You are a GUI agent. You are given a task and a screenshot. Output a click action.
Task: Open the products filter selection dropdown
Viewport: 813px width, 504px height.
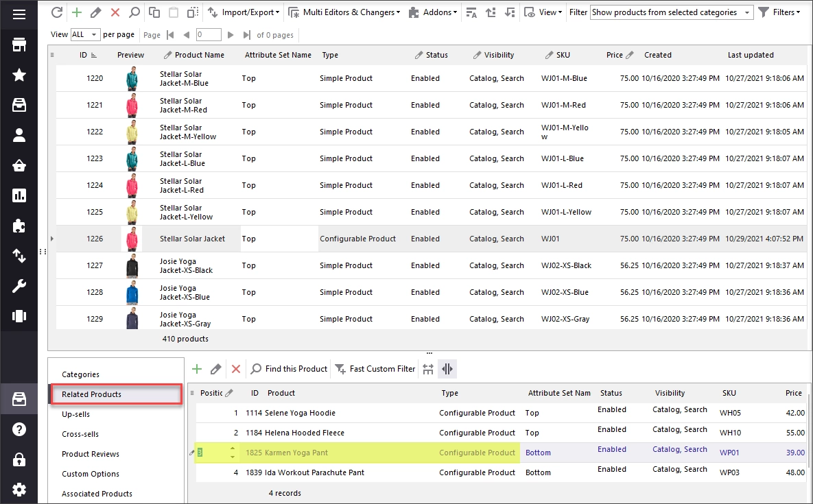(x=672, y=12)
